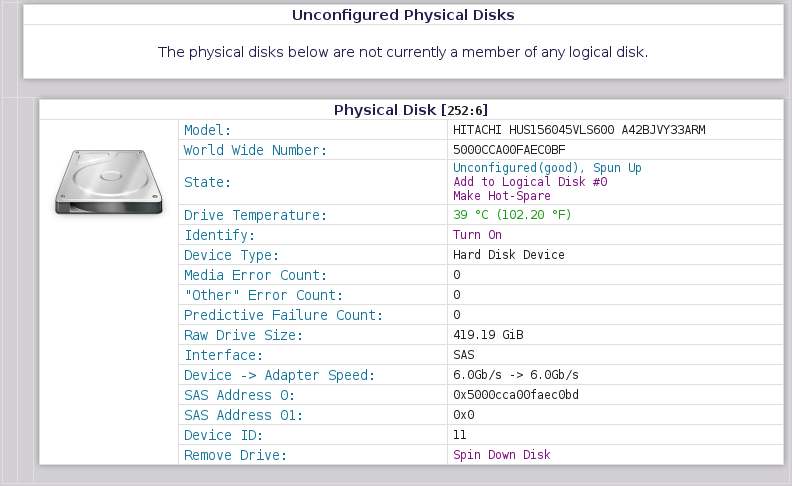The width and height of the screenshot is (792, 486).
Task: Click the 'Unconfigured(good), Spun Up' state text
Action: (547, 168)
